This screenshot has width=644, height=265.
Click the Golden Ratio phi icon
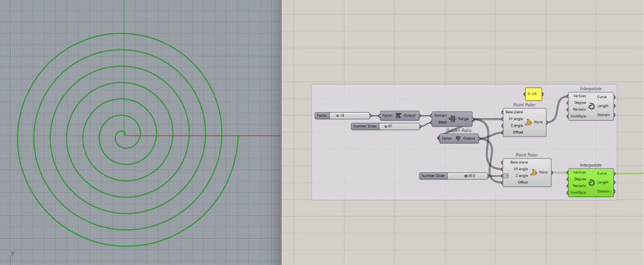(x=458, y=138)
